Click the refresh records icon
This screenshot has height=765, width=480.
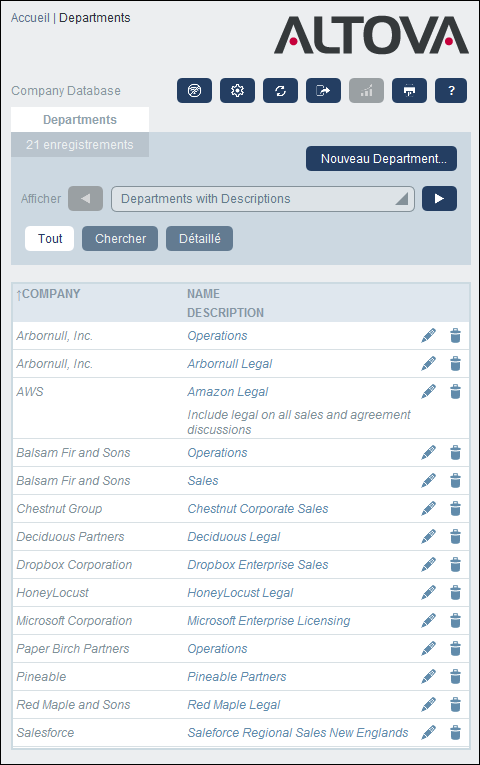coord(280,90)
